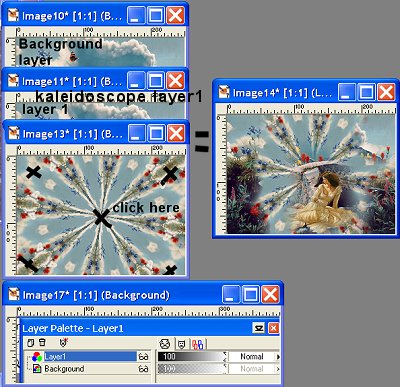Open Background blend mode dropdown arrow
This screenshot has width=400, height=387.
coord(278,369)
